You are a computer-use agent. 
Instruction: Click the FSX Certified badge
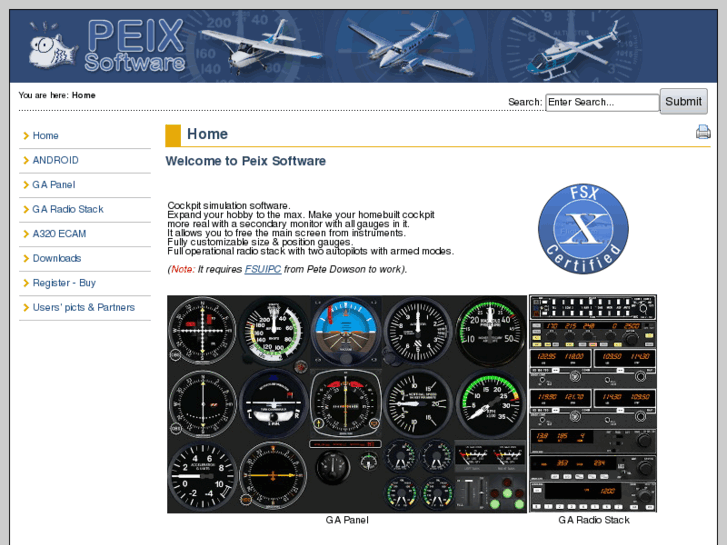pos(583,229)
